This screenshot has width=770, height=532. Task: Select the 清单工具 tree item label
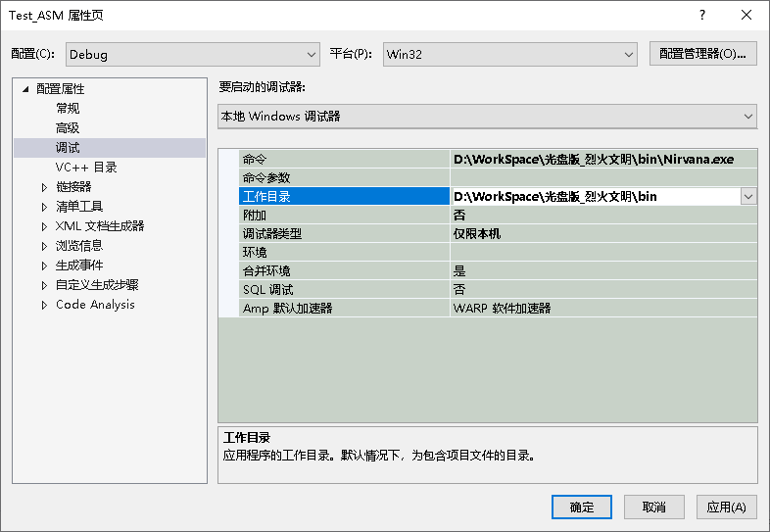click(79, 207)
